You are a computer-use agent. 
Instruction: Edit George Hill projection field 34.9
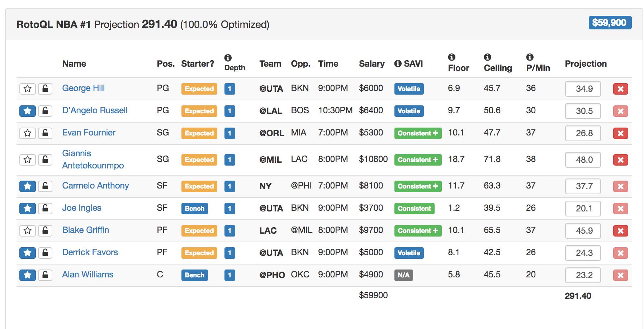click(x=583, y=89)
